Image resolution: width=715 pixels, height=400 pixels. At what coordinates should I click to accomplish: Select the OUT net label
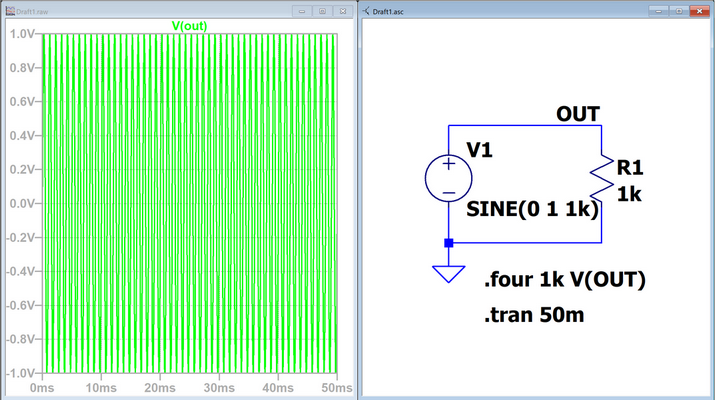(578, 114)
